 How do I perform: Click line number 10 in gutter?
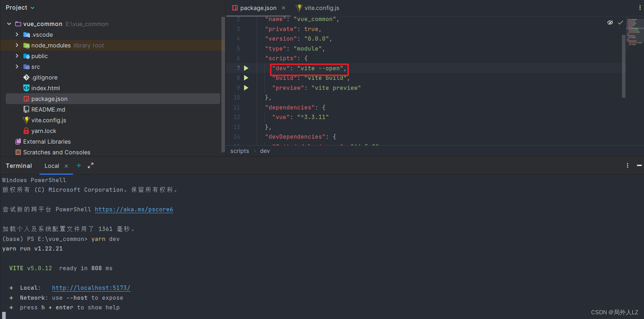(x=237, y=97)
